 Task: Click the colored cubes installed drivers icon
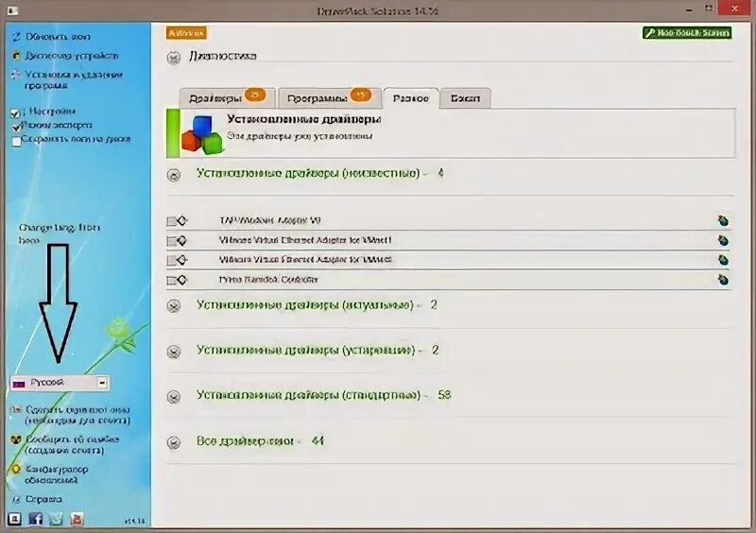[202, 134]
